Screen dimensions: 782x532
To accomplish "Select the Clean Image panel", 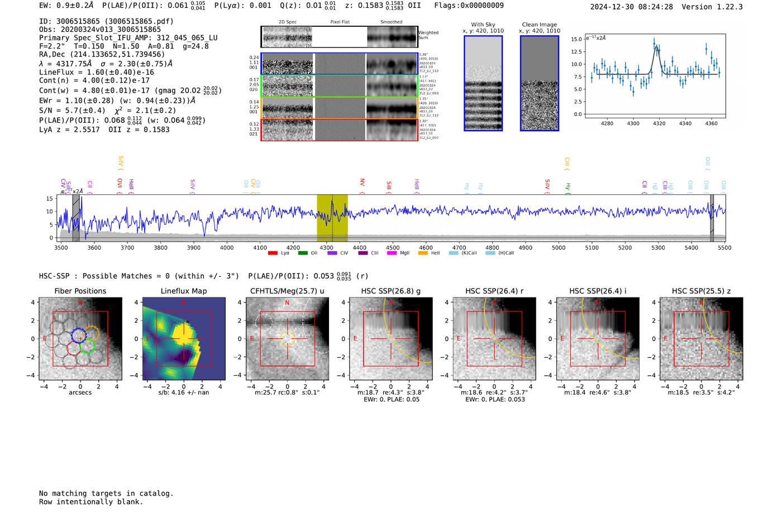I will pyautogui.click(x=540, y=83).
